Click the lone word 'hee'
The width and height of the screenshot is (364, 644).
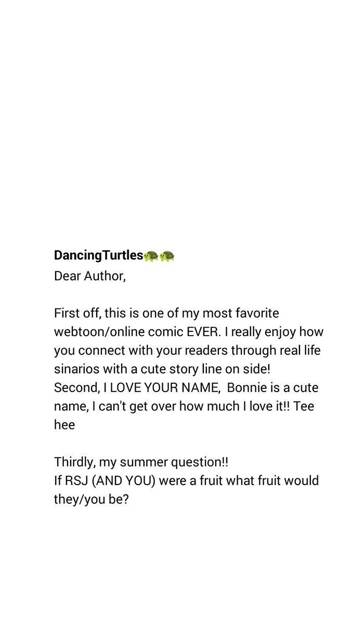point(64,425)
